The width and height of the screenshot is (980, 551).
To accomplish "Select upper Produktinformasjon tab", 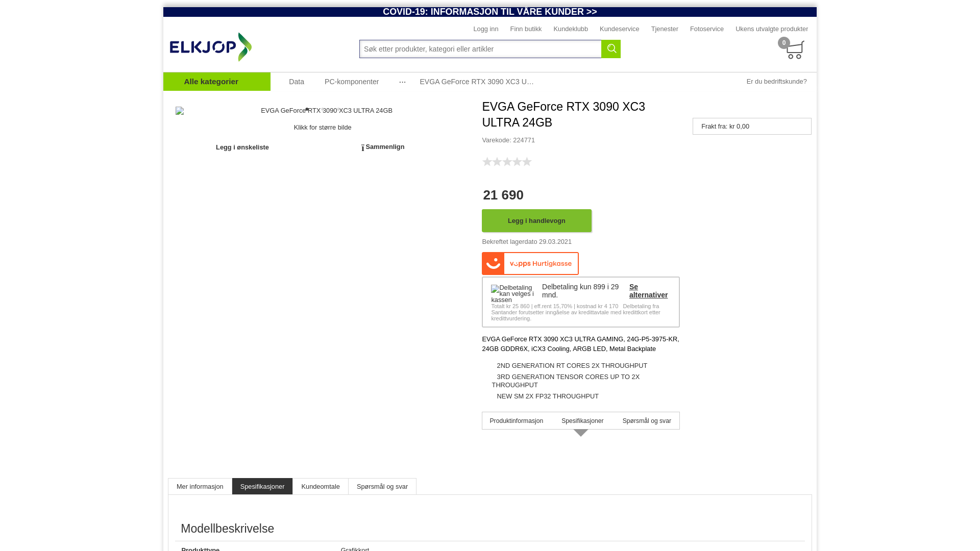I will (517, 421).
